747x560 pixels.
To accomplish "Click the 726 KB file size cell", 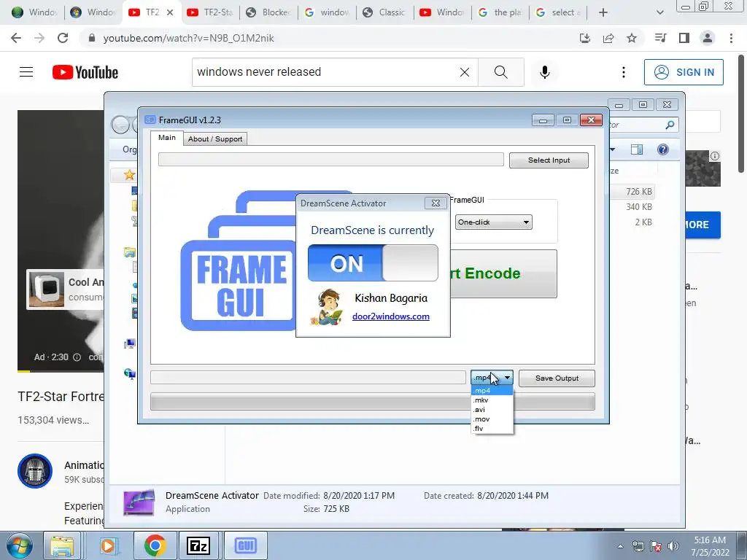I will click(x=639, y=192).
